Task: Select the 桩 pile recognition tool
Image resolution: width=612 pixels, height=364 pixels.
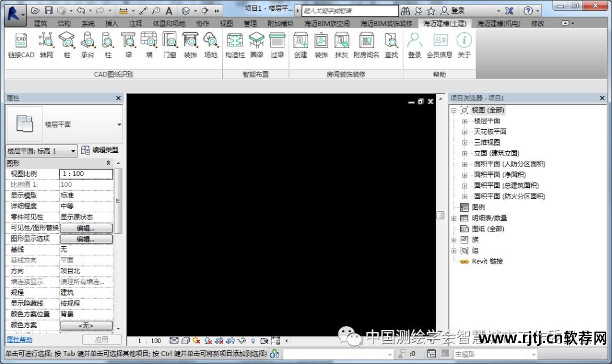Action: coord(67,45)
